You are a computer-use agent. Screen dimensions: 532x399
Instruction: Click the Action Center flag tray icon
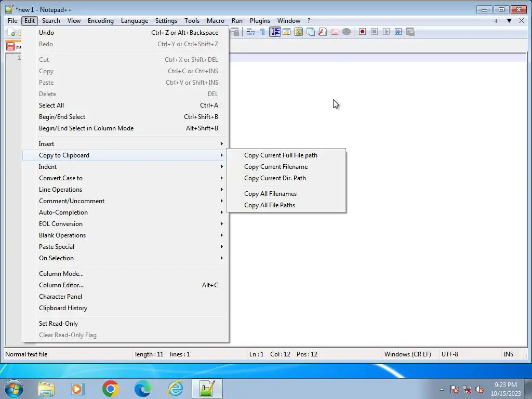pos(455,389)
